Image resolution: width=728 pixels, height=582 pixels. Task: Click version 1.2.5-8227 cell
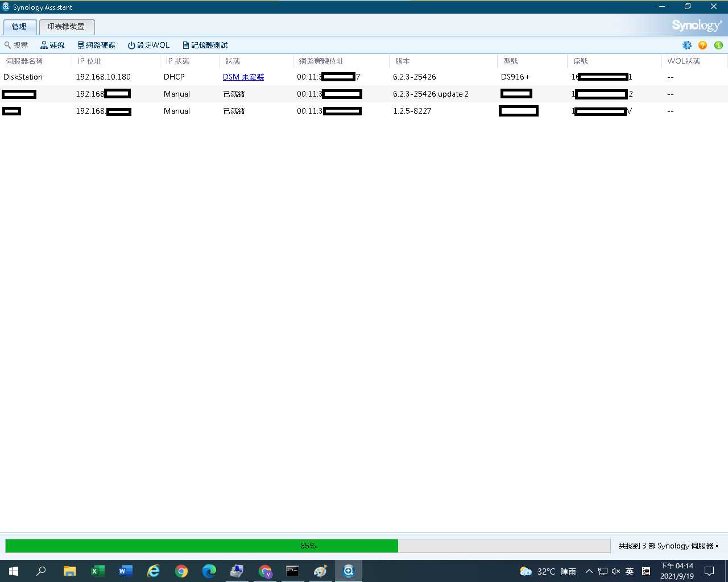[x=412, y=111]
